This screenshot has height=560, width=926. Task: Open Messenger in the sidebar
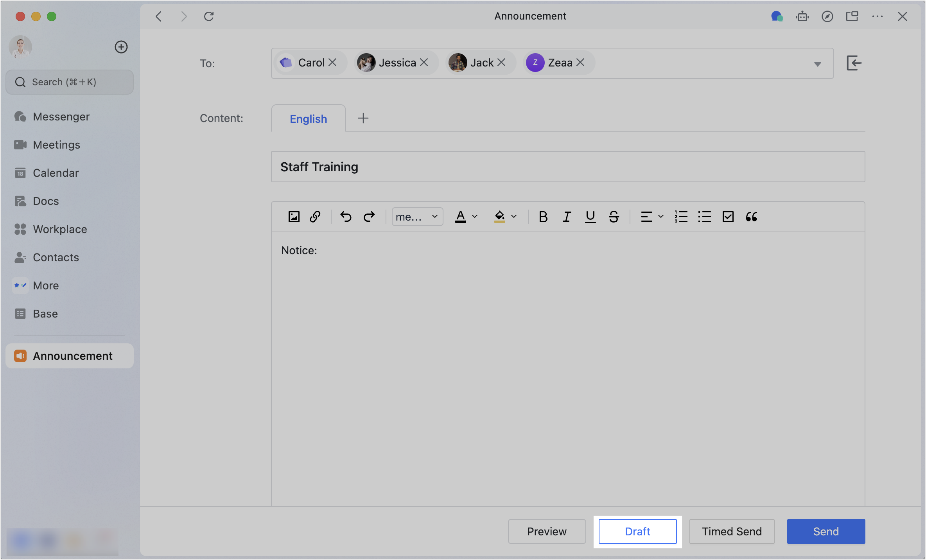[70, 117]
